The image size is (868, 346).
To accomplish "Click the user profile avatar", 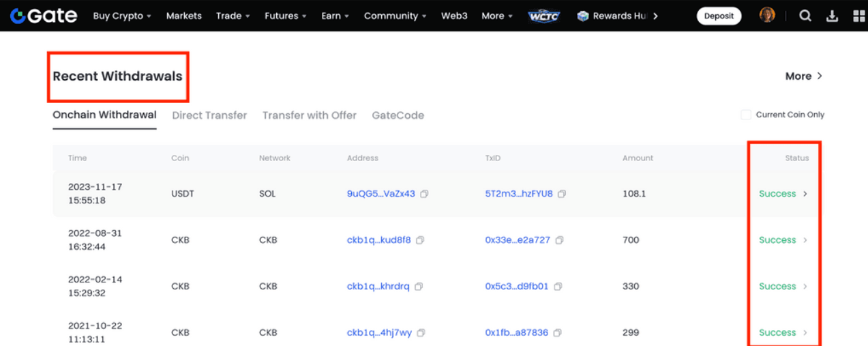I will tap(767, 15).
